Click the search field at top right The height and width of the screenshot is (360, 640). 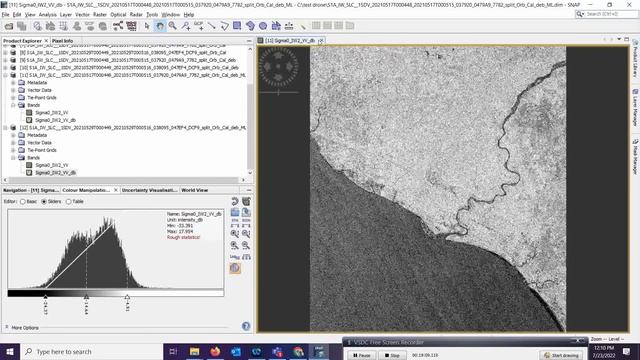pyautogui.click(x=607, y=14)
